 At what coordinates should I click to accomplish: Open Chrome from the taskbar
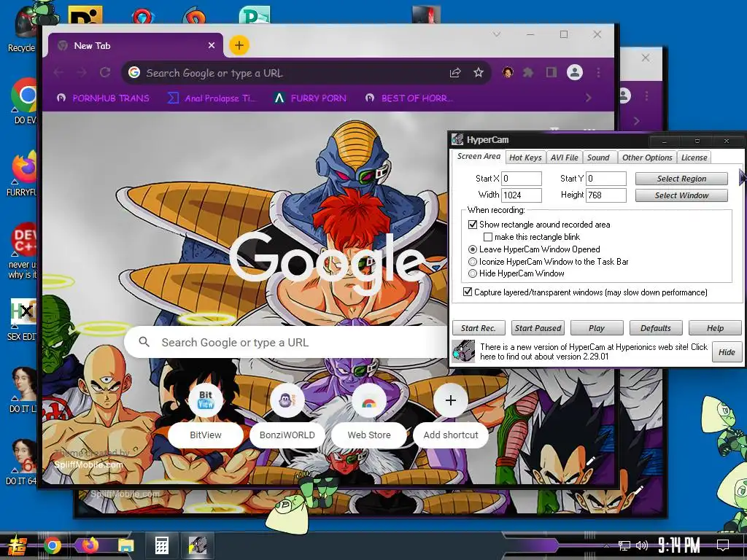coord(53,545)
